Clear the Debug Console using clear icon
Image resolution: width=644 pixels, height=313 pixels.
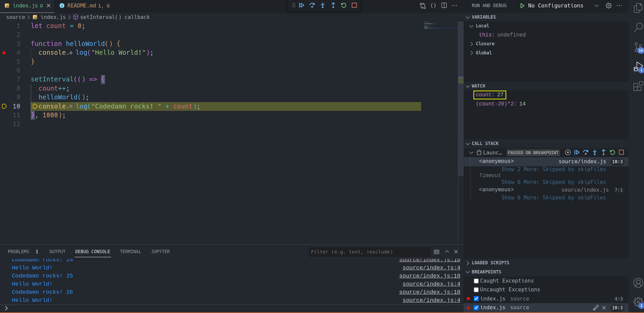pos(436,251)
